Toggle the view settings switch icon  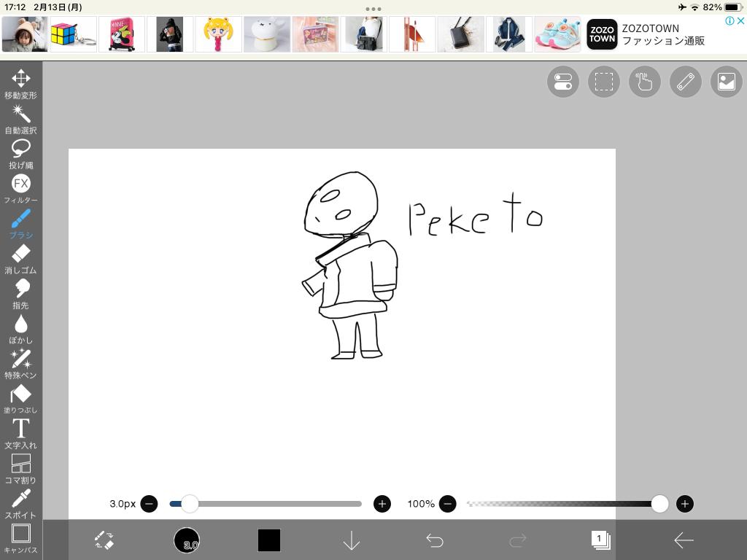pos(562,82)
